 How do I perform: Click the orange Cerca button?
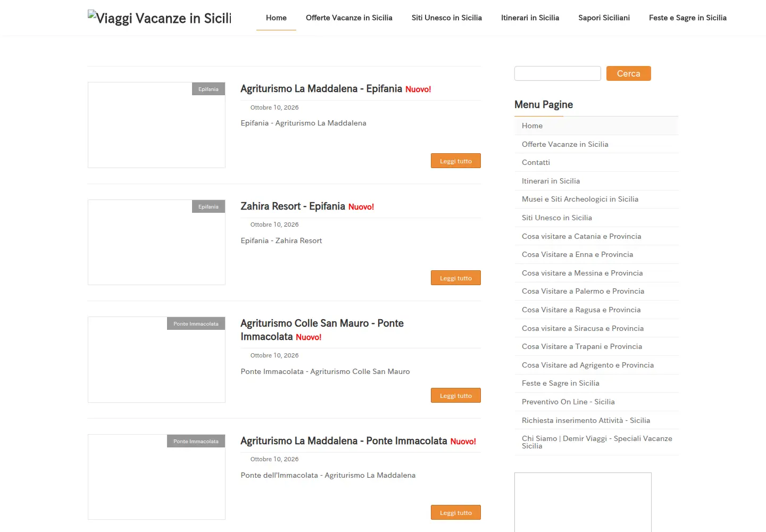click(x=628, y=73)
